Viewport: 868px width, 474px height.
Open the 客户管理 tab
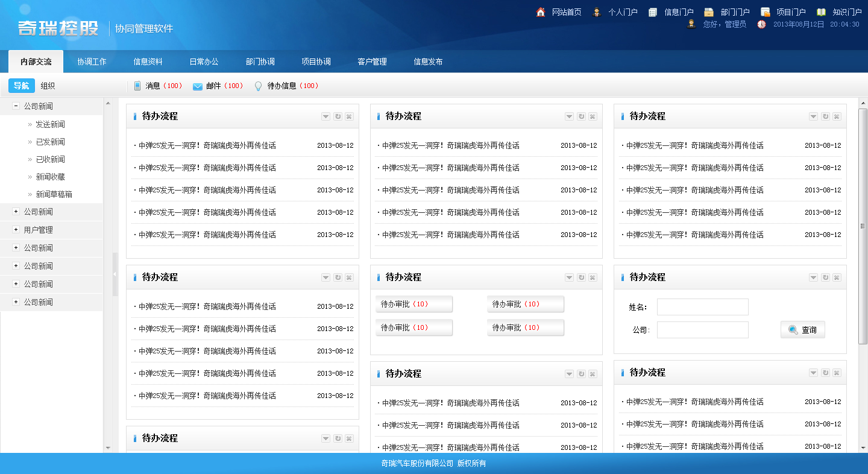click(x=372, y=62)
